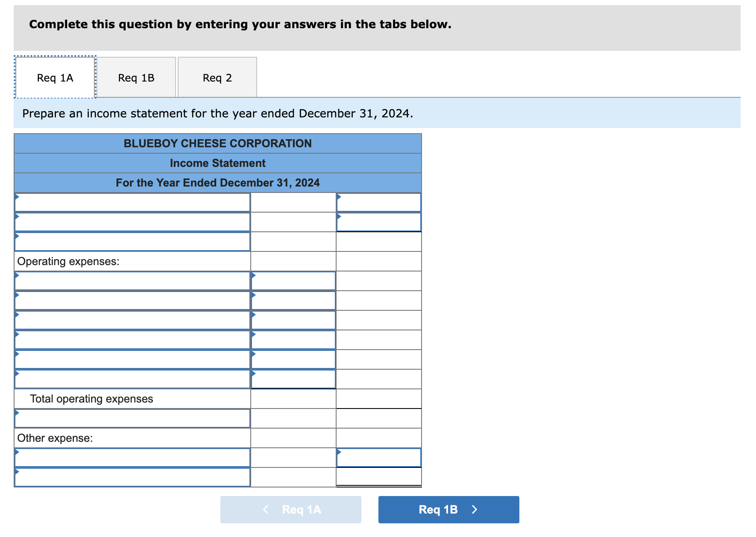Click the middle column cell in the third row
This screenshot has height=537, width=756.
point(293,241)
